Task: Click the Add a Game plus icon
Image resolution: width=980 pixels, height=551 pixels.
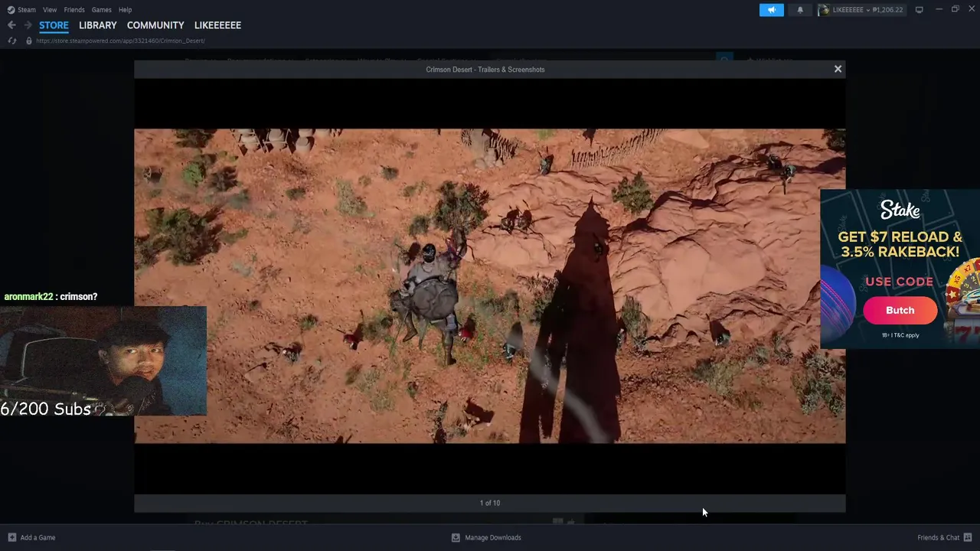Action: [11, 537]
